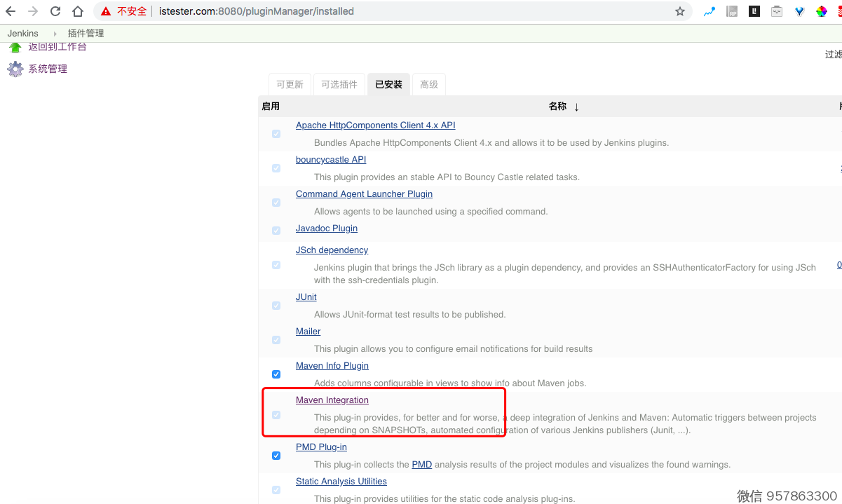
Task: Toggle the Maven Integration checkbox
Action: click(x=276, y=415)
